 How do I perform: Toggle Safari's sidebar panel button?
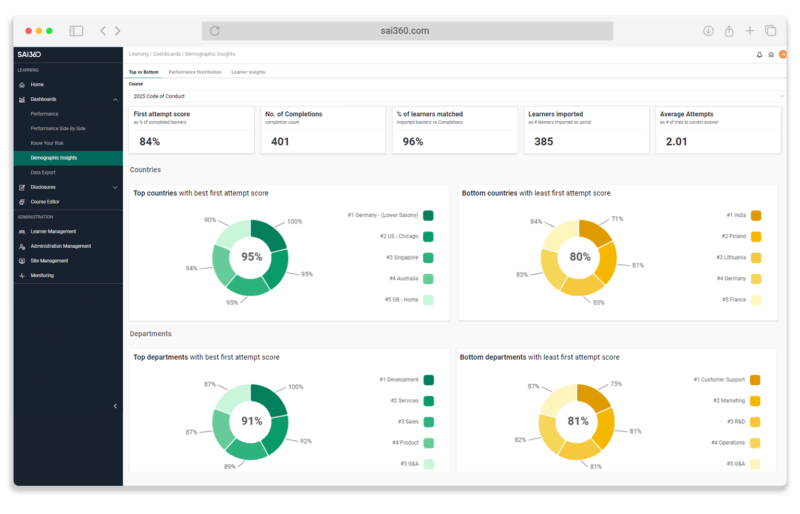click(76, 31)
